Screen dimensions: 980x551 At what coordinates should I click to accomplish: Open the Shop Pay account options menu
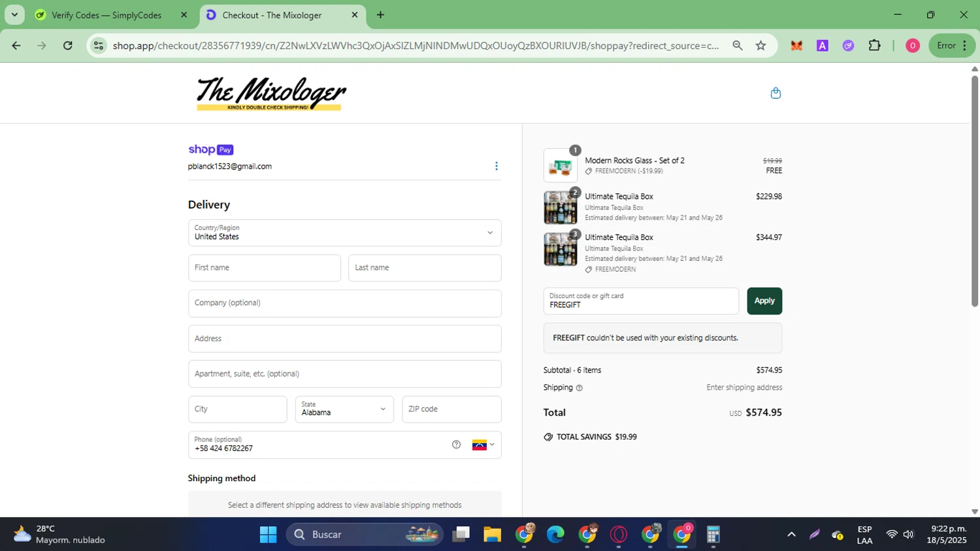[x=497, y=166]
